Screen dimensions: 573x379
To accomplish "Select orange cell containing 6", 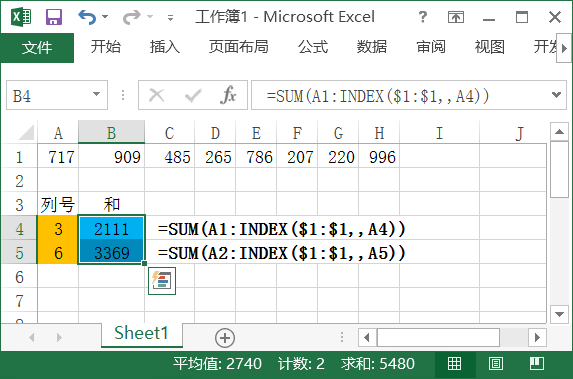I will click(x=58, y=253).
